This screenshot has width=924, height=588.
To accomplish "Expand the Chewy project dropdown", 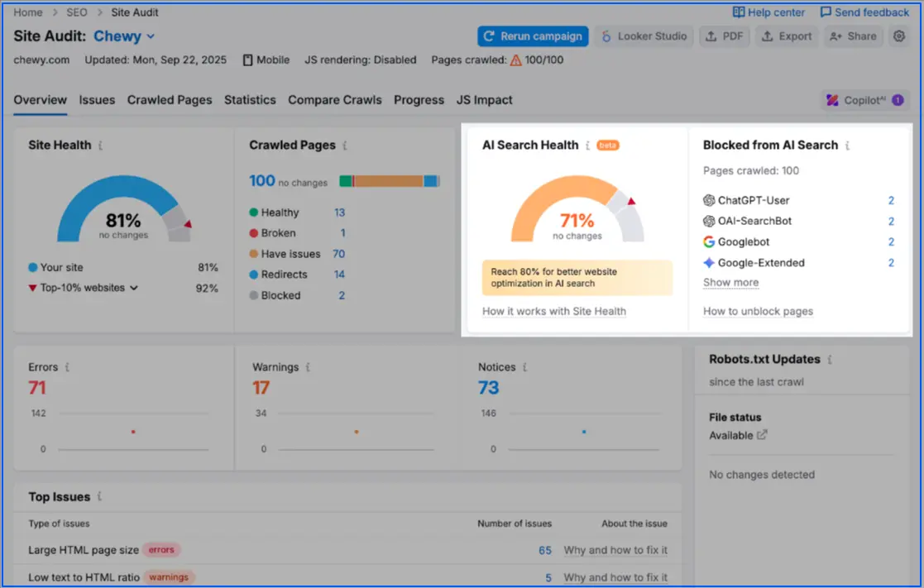I will 124,36.
